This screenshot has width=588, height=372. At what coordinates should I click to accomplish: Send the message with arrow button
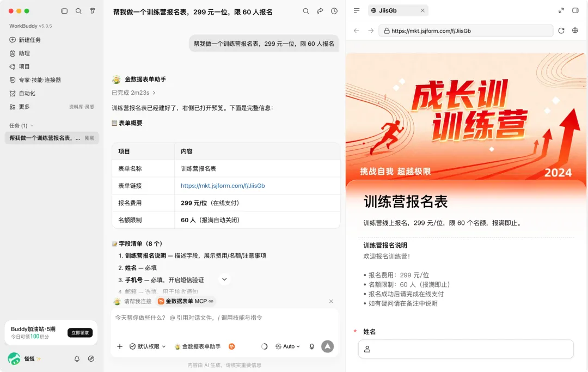[327, 346]
